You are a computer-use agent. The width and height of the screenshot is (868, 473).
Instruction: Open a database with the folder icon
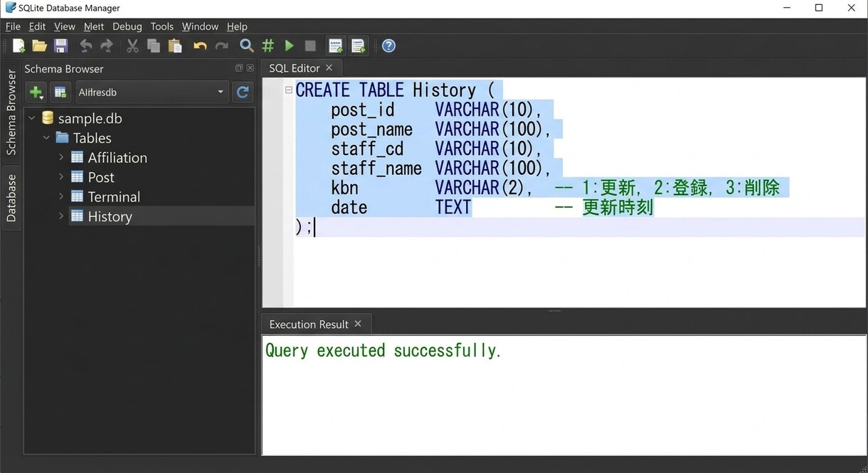coord(40,46)
